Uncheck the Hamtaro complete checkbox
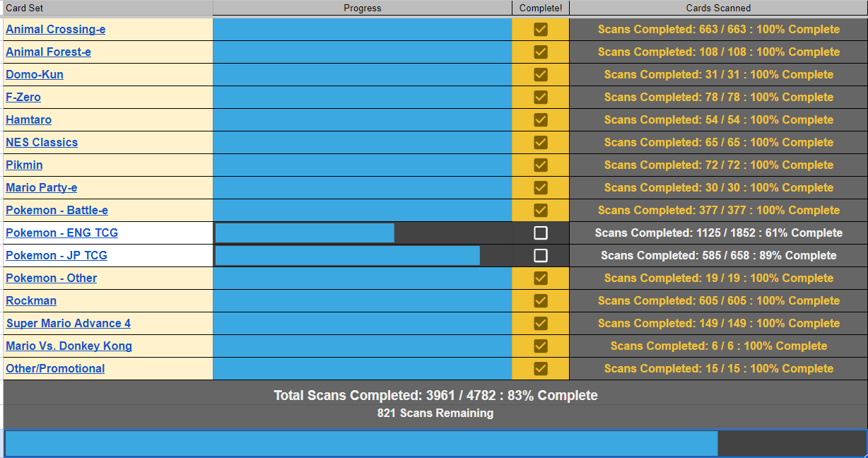Viewport: 868px width, 458px height. [x=541, y=119]
